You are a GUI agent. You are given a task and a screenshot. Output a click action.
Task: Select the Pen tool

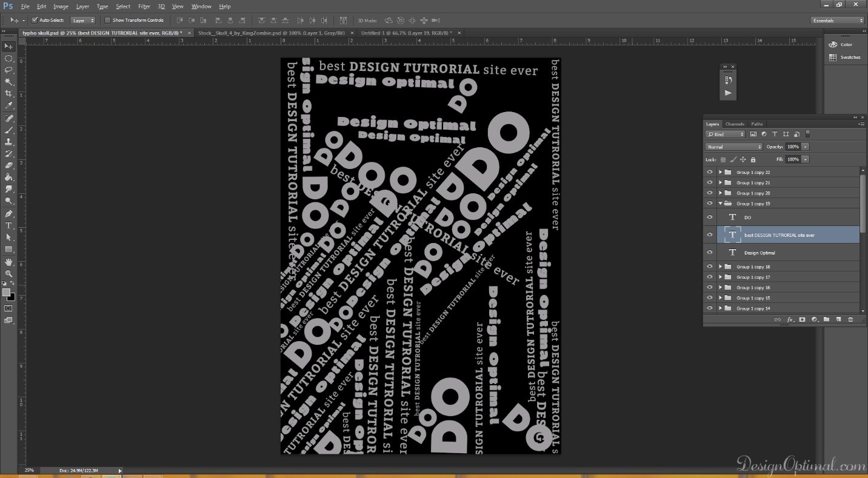[x=8, y=213]
